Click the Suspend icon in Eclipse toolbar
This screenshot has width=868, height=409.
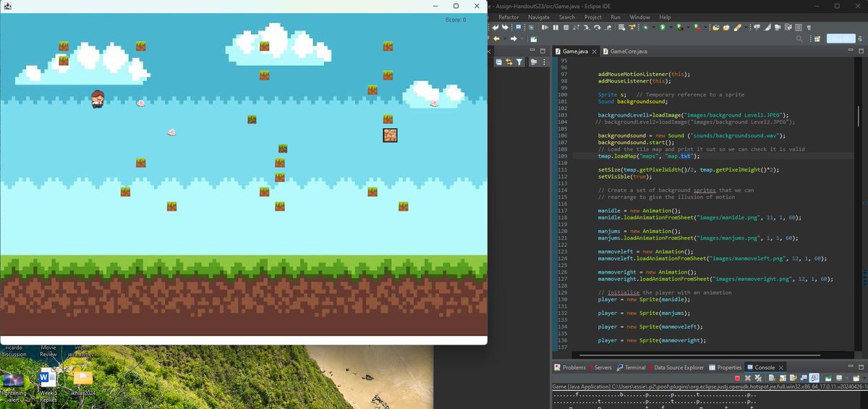tap(556, 27)
